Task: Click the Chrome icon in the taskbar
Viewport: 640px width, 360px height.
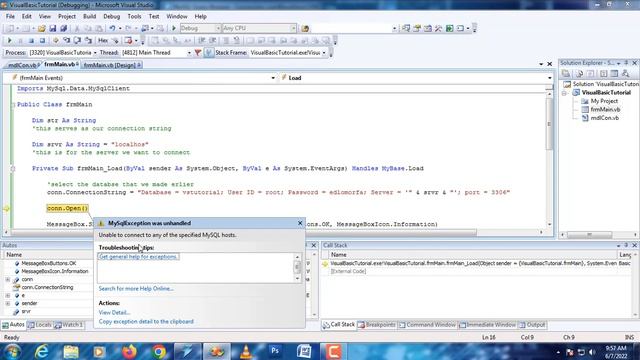Action: pyautogui.click(x=159, y=351)
